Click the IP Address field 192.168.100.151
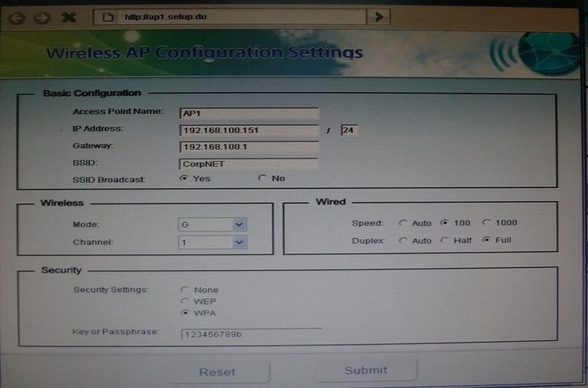588x388 pixels. [249, 130]
